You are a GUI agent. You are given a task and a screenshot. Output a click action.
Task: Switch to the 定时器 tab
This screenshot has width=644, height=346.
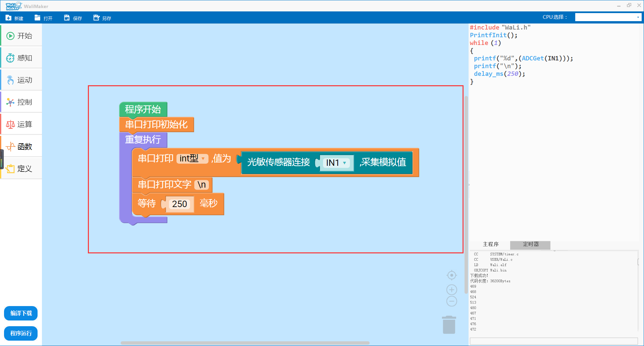pyautogui.click(x=530, y=244)
